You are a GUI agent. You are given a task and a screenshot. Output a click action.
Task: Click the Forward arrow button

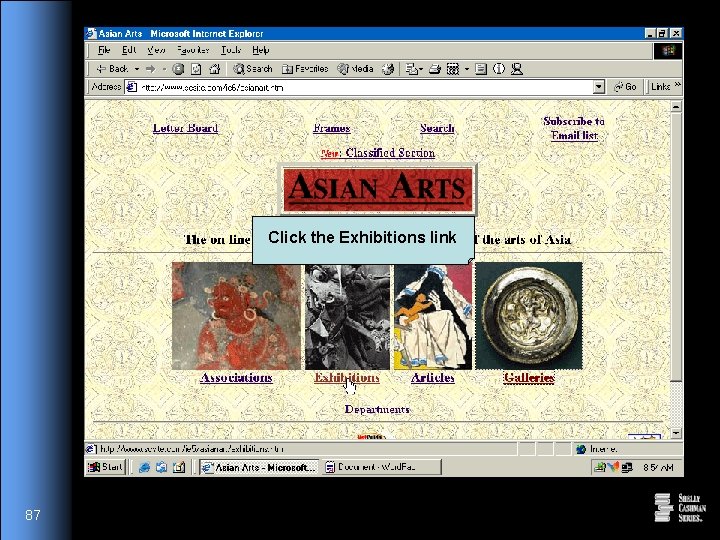click(150, 69)
